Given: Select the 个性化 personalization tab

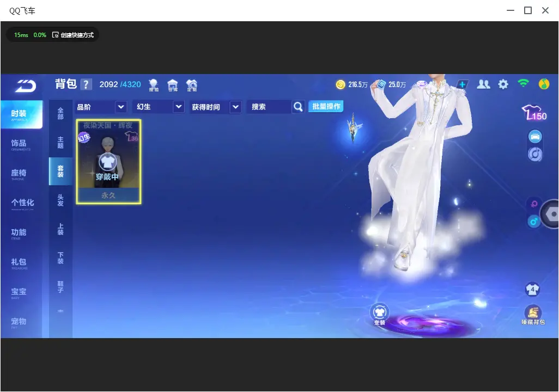Looking at the screenshot, I should pos(22,204).
